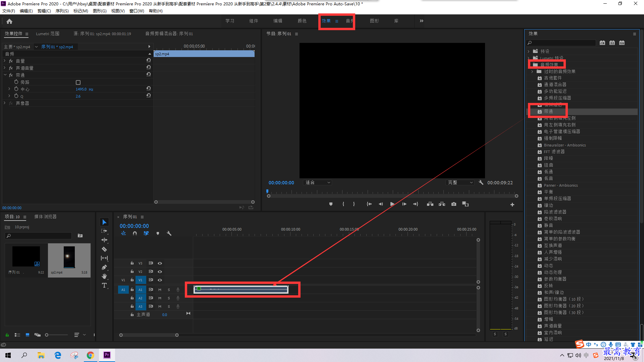644x362 pixels.
Task: Select the Slip tool
Action: [x=104, y=258]
